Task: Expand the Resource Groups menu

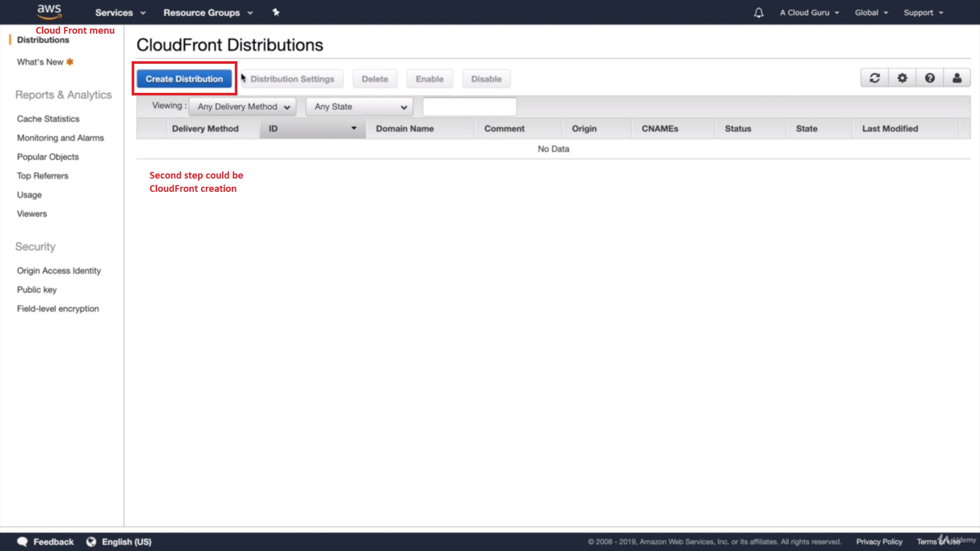Action: [208, 13]
